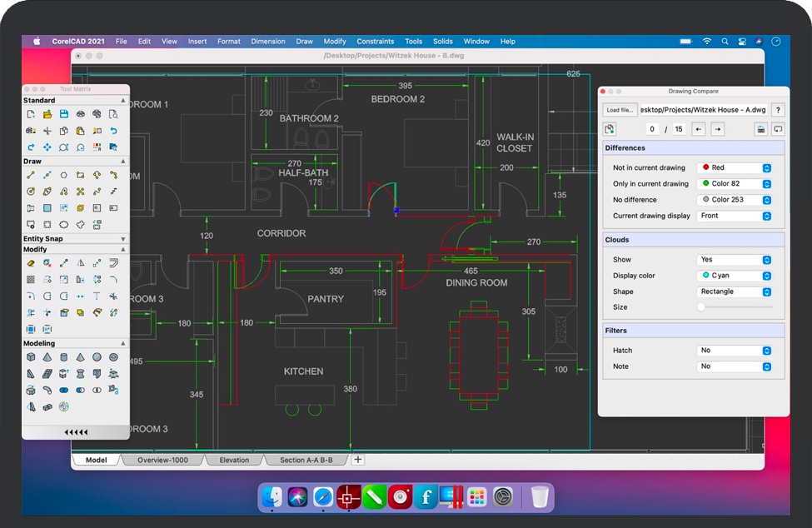The height and width of the screenshot is (528, 812).
Task: Open the cloud Shape Rectangle dropdown
Action: (x=734, y=292)
